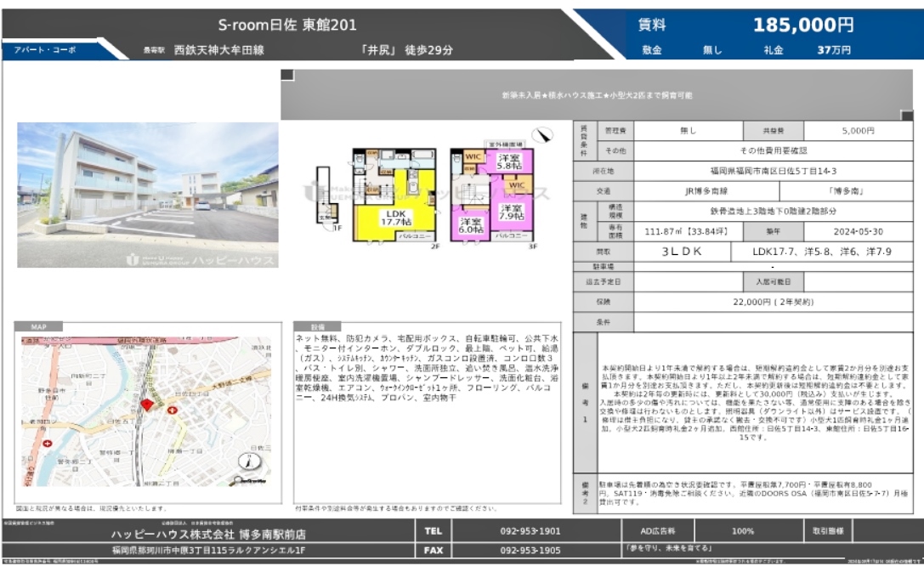Click room breakdown LDK17.7、洋5.8、洋6、洋7.9

point(822,252)
